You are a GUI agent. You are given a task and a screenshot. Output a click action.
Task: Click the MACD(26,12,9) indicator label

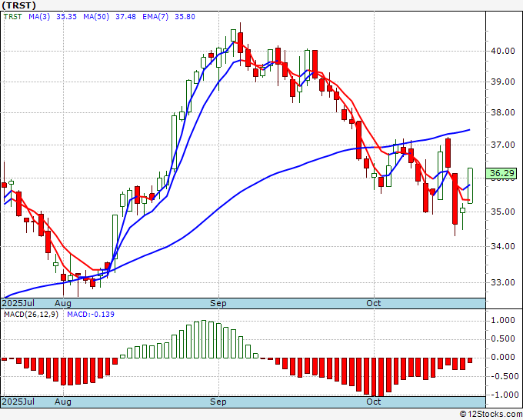tap(31, 315)
